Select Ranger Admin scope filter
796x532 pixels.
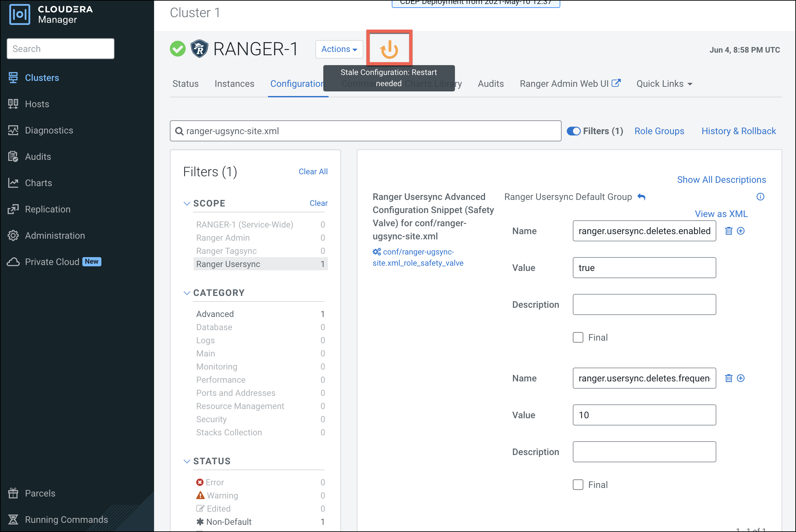[223, 238]
